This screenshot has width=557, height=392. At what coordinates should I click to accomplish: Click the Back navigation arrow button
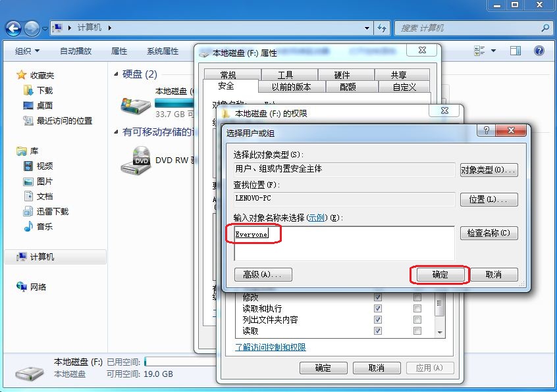pos(13,28)
